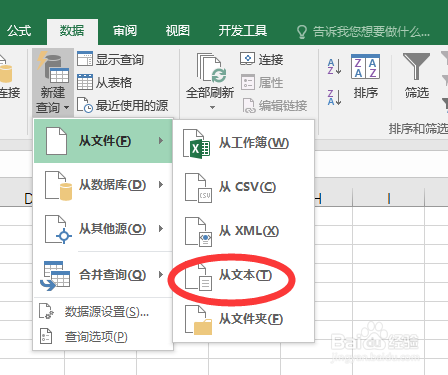The image size is (448, 375).
Task: Click the 编辑链接 icon
Action: [x=249, y=105]
